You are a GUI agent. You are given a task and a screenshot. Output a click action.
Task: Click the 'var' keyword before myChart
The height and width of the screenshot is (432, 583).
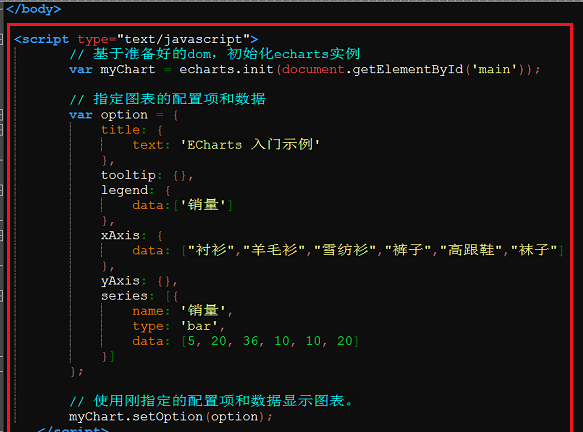coord(81,70)
